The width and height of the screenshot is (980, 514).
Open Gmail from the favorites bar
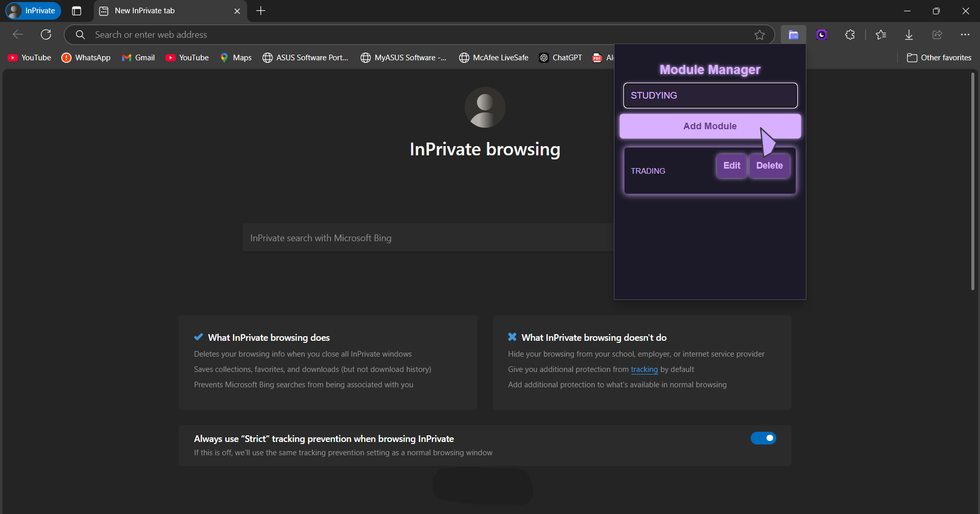(138, 57)
